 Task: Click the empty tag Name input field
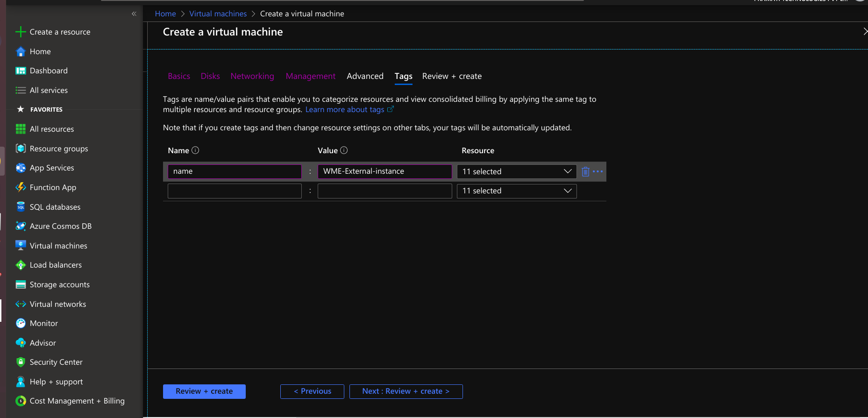[x=235, y=191]
